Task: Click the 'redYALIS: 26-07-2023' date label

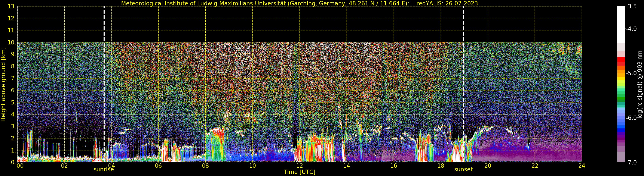Action: coord(447,3)
